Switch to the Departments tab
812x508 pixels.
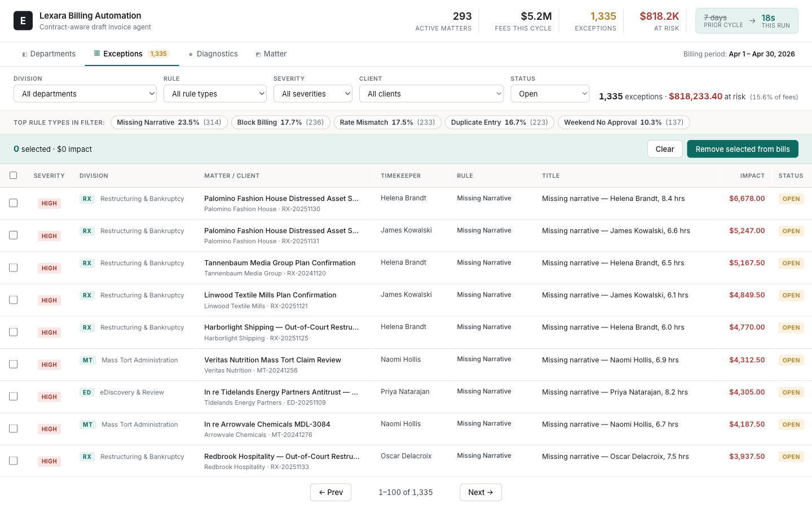[x=49, y=54]
